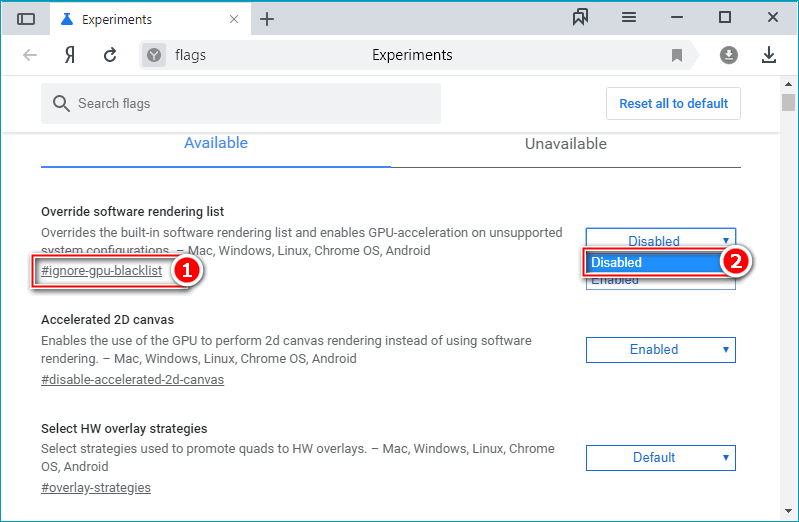The width and height of the screenshot is (799, 522).
Task: Select the Available tab
Action: click(x=215, y=143)
